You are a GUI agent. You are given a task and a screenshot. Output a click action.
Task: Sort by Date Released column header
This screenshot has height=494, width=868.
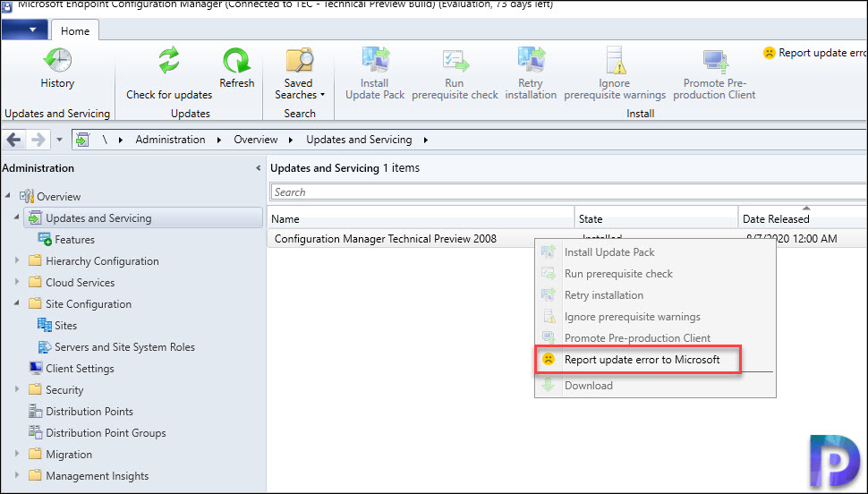(803, 218)
